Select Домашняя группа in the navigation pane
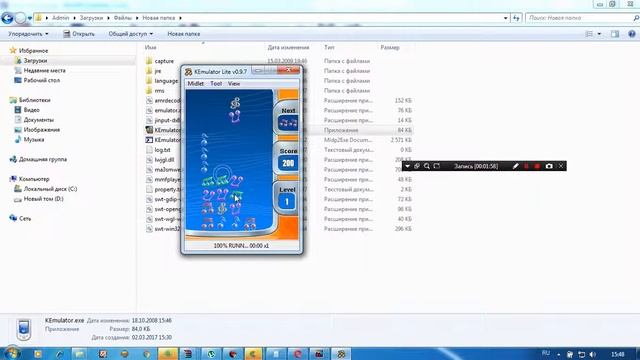Screen dimensions: 640x360 click(43, 159)
